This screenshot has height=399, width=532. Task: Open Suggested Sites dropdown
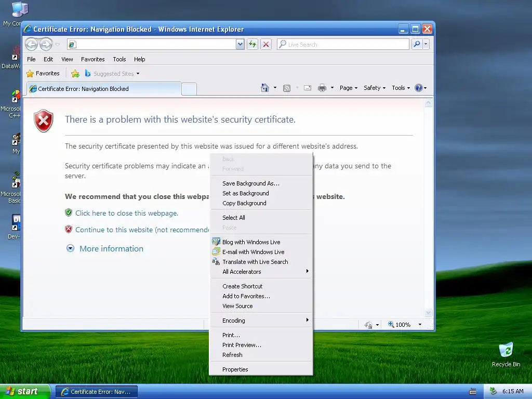click(x=112, y=73)
